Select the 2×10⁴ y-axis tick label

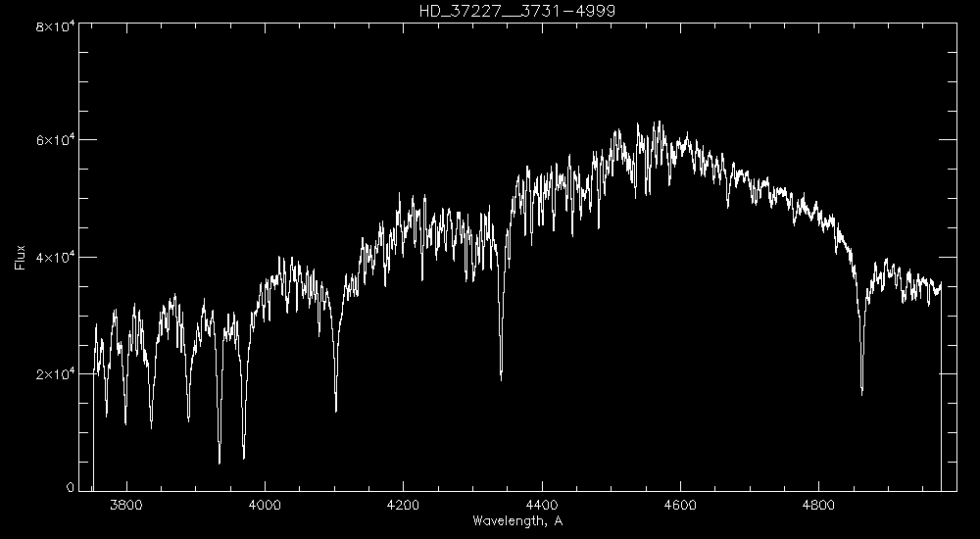[55, 373]
